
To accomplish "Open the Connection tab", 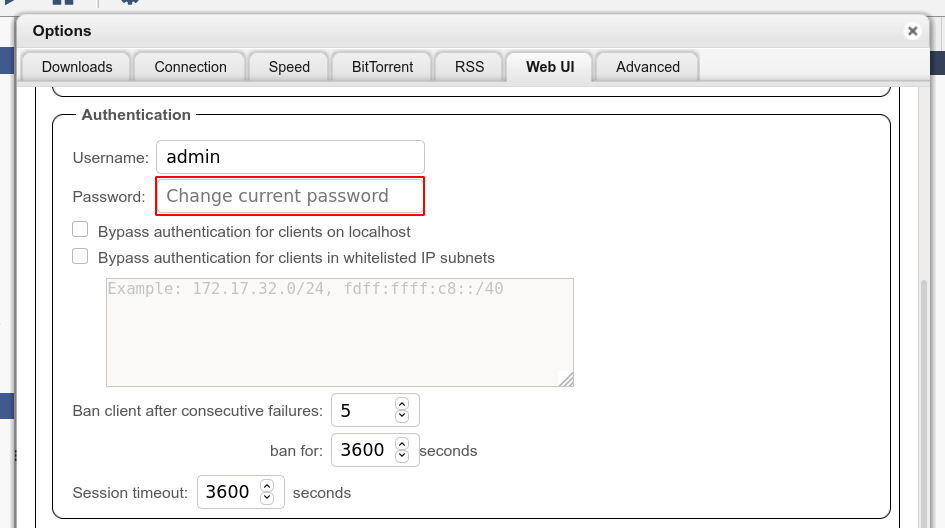I will (190, 67).
